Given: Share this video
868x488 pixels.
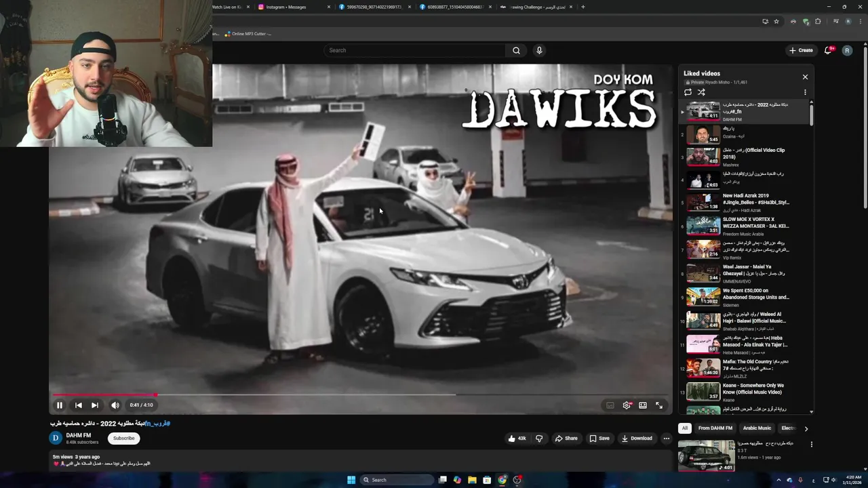Looking at the screenshot, I should tap(566, 439).
